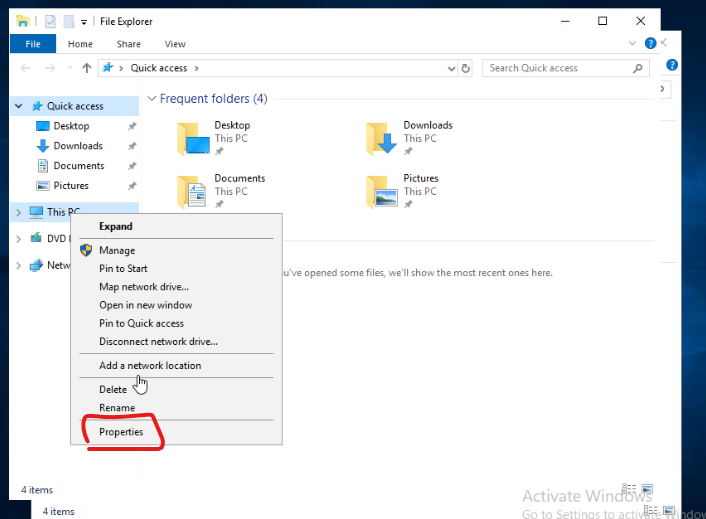Click the Back navigation arrow

tap(26, 68)
